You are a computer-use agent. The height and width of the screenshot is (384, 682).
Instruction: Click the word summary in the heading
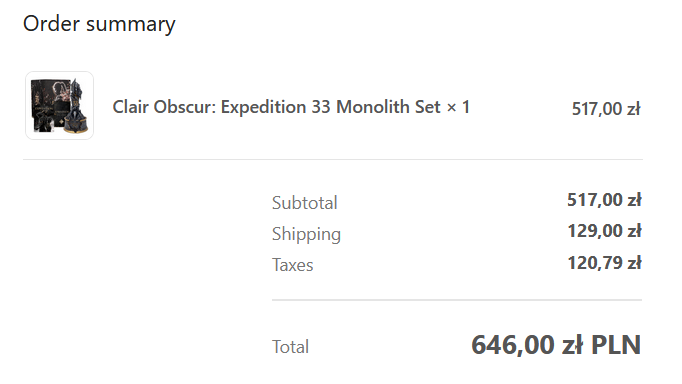tap(130, 25)
